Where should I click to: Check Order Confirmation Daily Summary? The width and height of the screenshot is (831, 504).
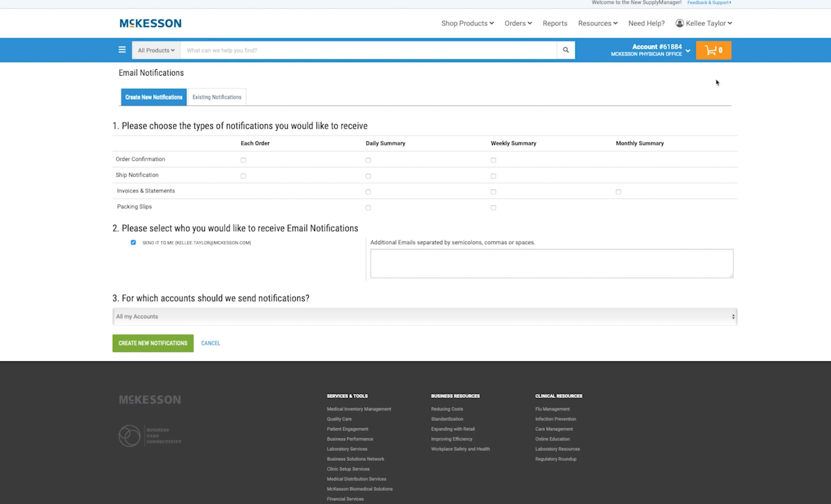click(368, 160)
